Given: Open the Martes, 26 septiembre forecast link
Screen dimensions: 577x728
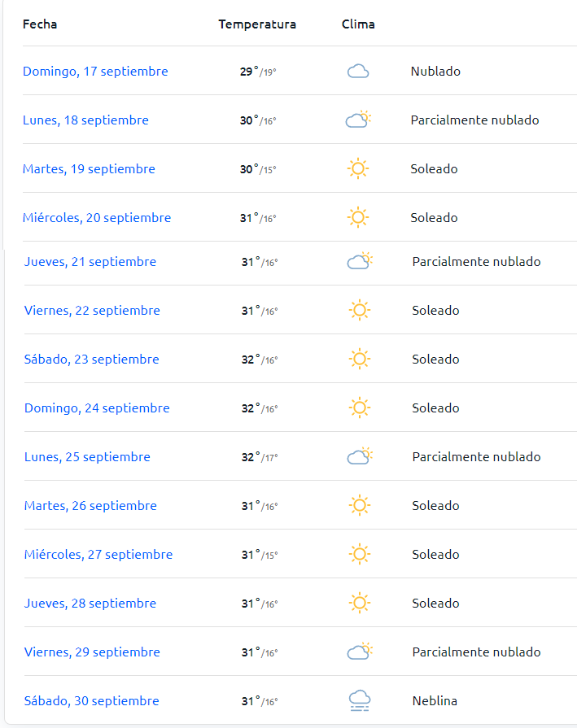Looking at the screenshot, I should click(x=90, y=506).
